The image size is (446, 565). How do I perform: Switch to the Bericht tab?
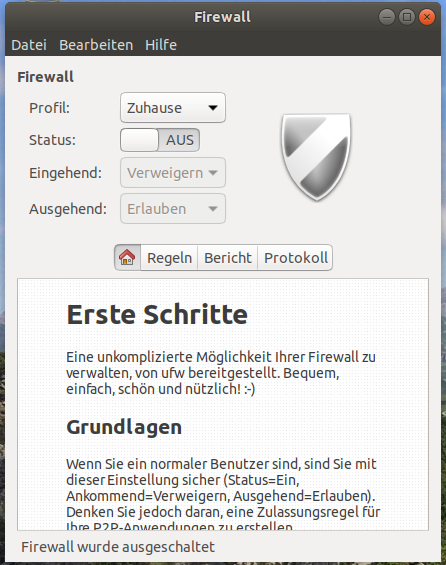(x=228, y=258)
